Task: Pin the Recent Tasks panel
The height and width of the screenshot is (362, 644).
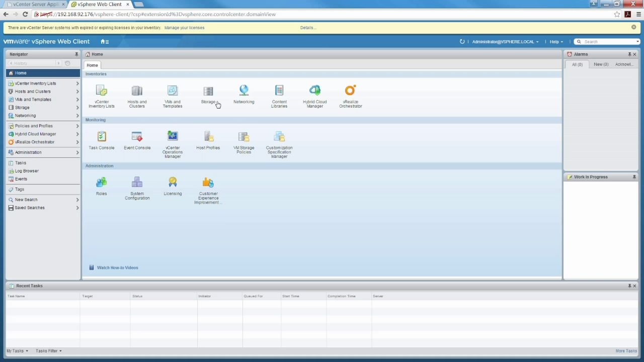Action: (x=629, y=286)
